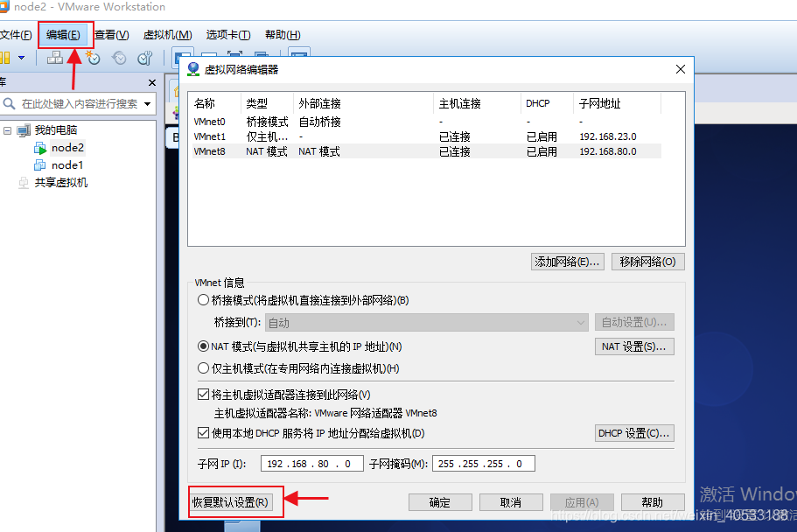Click the 外部连接 column header

[363, 104]
